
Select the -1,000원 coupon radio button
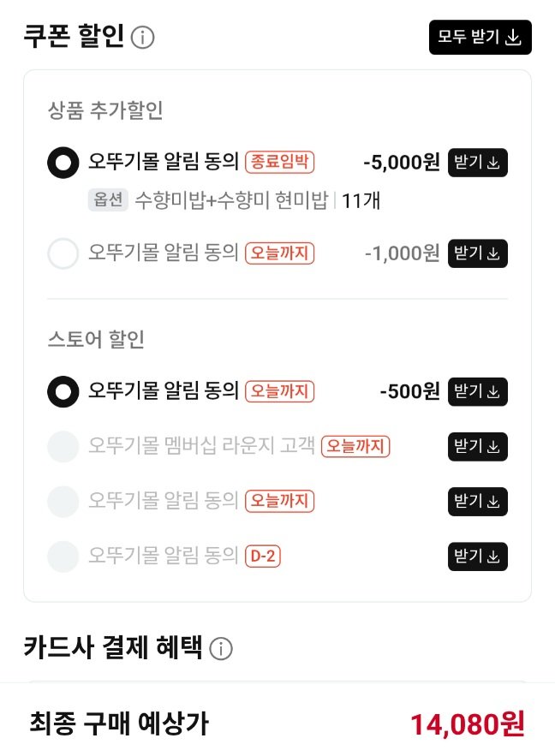pos(63,253)
